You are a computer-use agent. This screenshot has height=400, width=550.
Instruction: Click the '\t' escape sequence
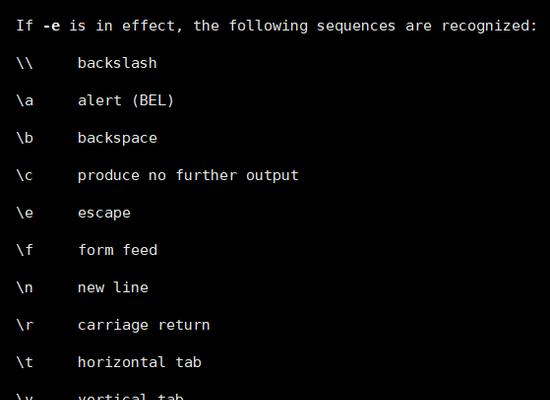pyautogui.click(x=25, y=362)
